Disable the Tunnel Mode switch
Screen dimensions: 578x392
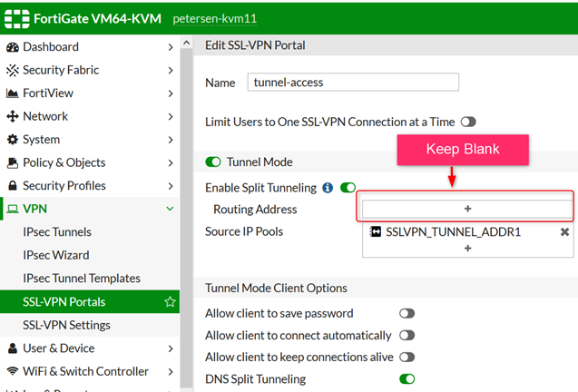213,162
